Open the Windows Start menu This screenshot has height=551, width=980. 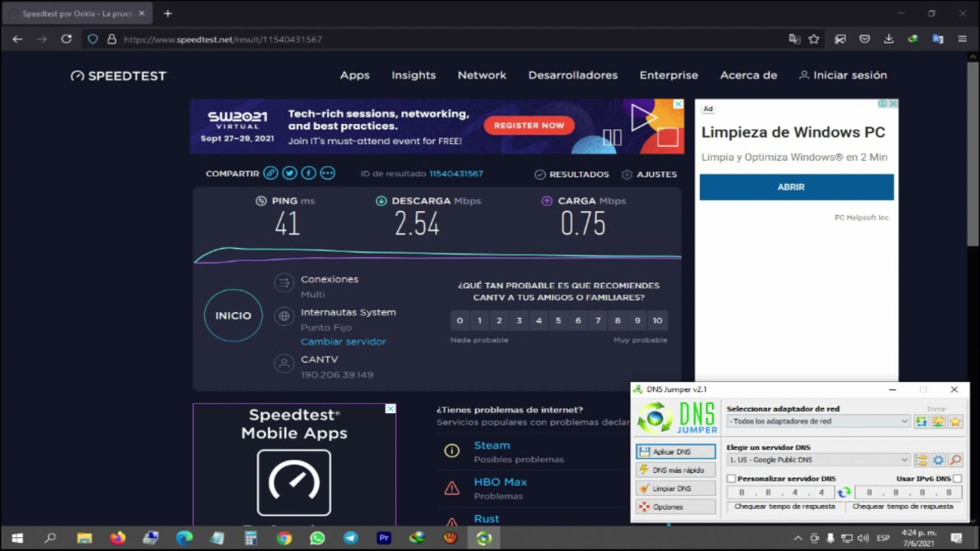(17, 538)
